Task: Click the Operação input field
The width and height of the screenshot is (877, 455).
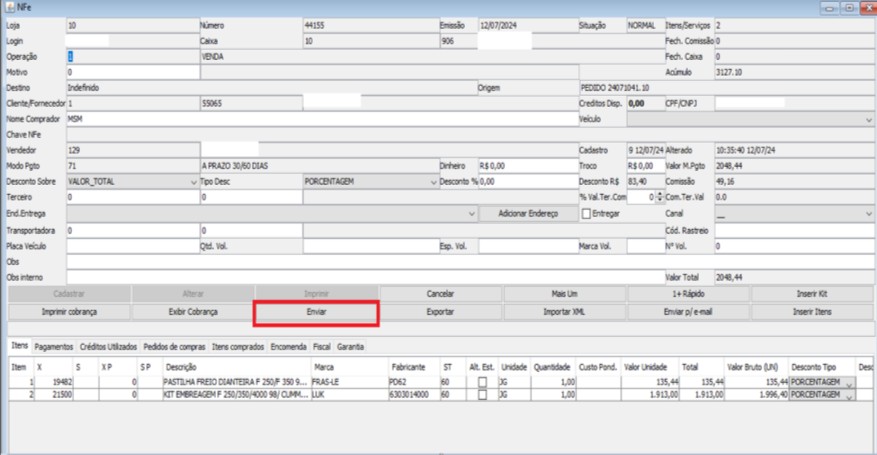Action: click(x=133, y=56)
